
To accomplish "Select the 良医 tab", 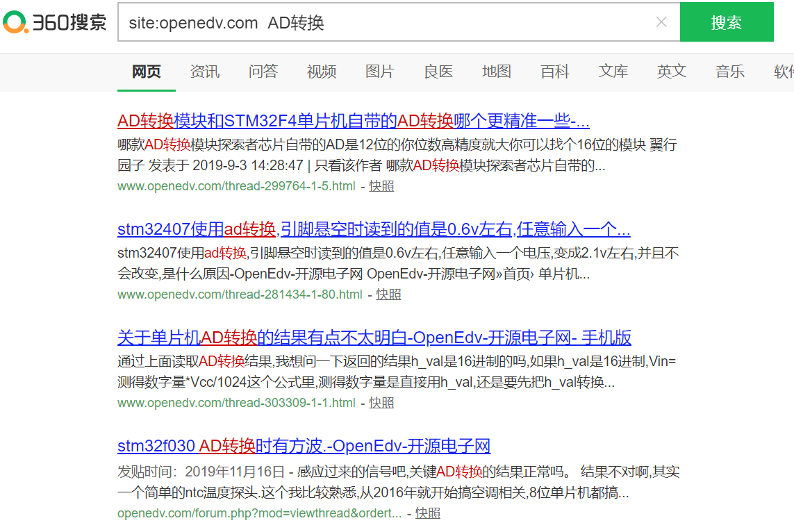I will [438, 72].
